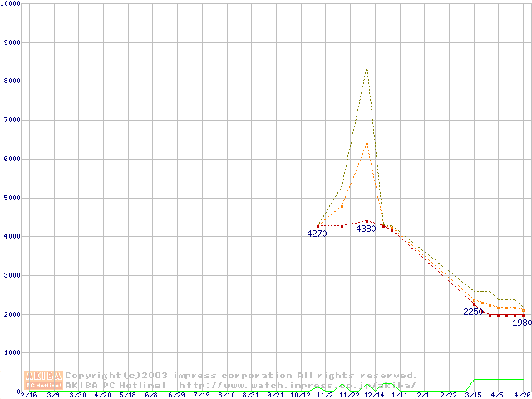Click the 5000 value on the y-axis
Screen dimensions: 532x399
pyautogui.click(x=12, y=198)
